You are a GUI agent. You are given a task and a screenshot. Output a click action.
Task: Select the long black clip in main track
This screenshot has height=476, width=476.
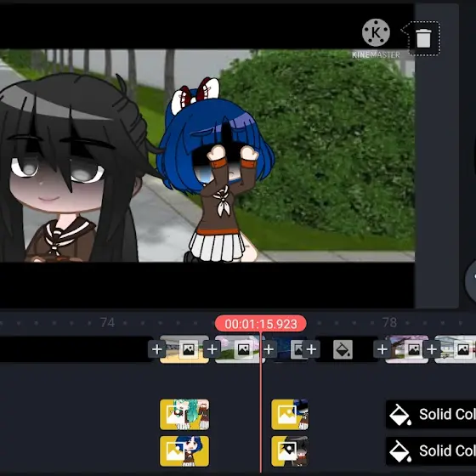(76, 349)
